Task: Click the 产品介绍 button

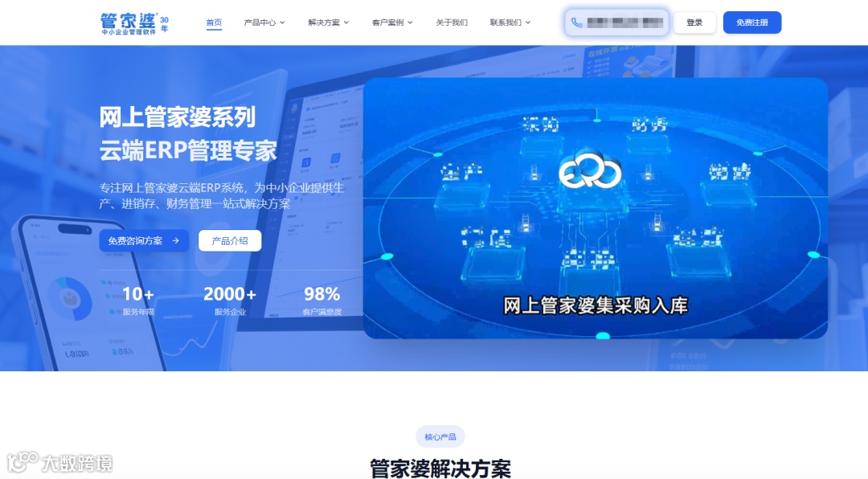Action: (230, 241)
